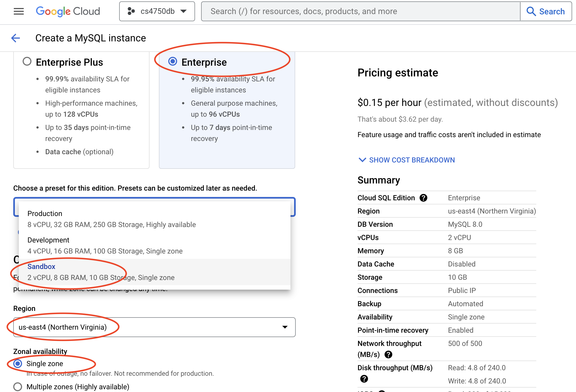Image resolution: width=576 pixels, height=392 pixels.
Task: Click the 'Automated' Backup value
Action: [466, 304]
